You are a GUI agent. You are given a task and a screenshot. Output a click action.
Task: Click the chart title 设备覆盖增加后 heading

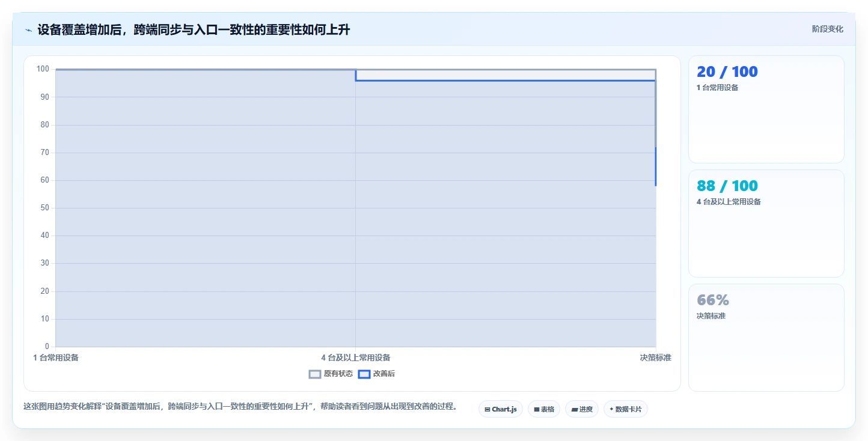(194, 29)
